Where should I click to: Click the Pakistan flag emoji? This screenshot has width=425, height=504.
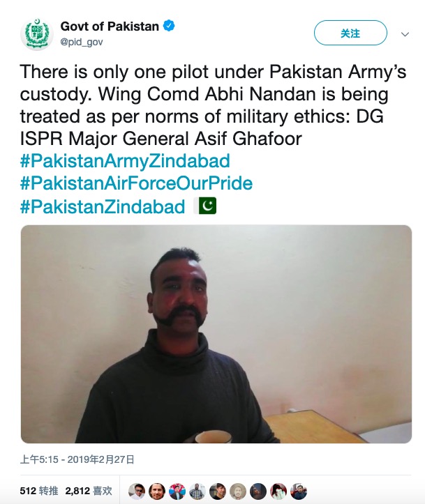[208, 206]
